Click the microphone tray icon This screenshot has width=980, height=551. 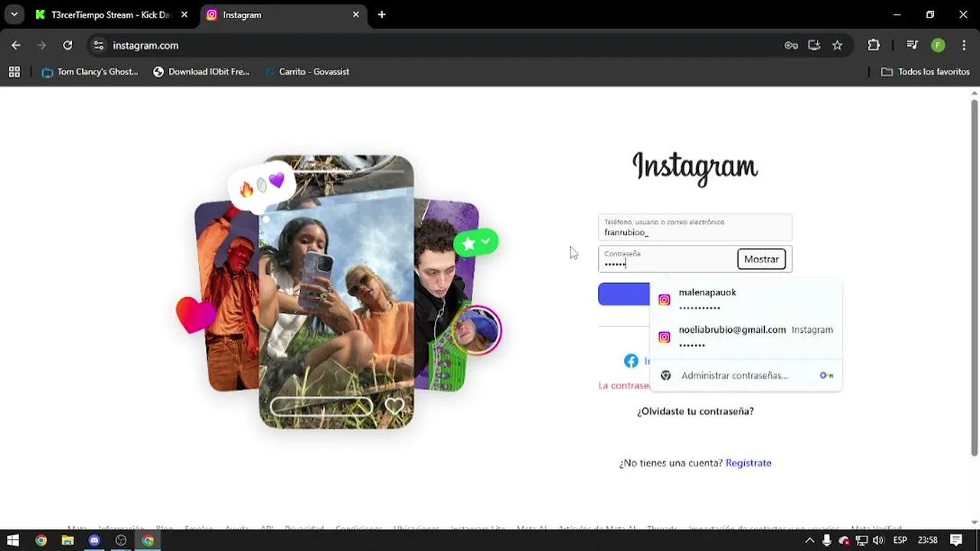pyautogui.click(x=827, y=540)
